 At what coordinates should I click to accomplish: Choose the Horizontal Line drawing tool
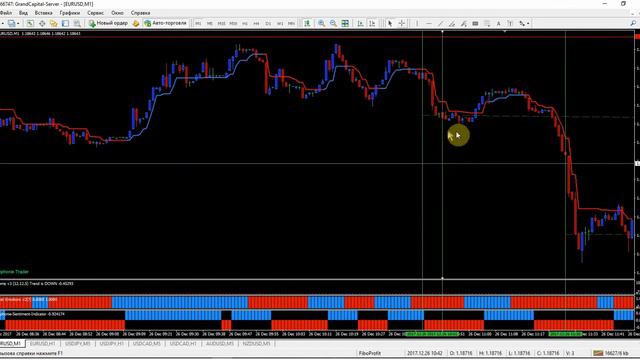tap(429, 24)
